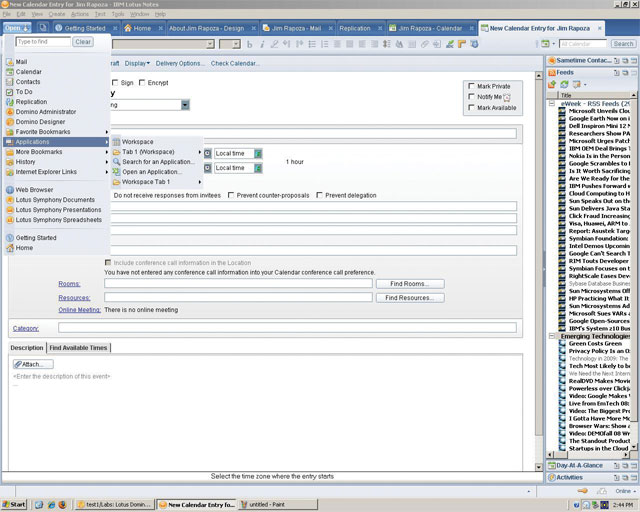Check the Mark Private checkbox
Viewport: 640px width, 512px height.
click(x=471, y=86)
